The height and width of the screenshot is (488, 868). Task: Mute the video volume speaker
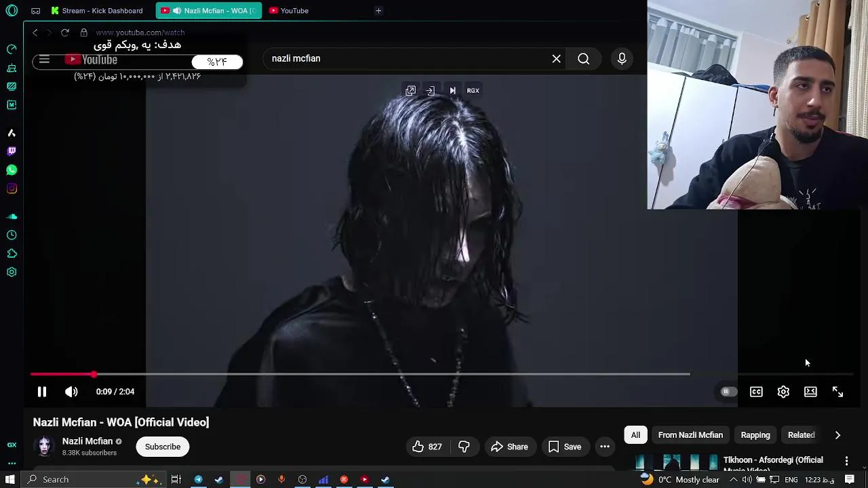coord(71,392)
